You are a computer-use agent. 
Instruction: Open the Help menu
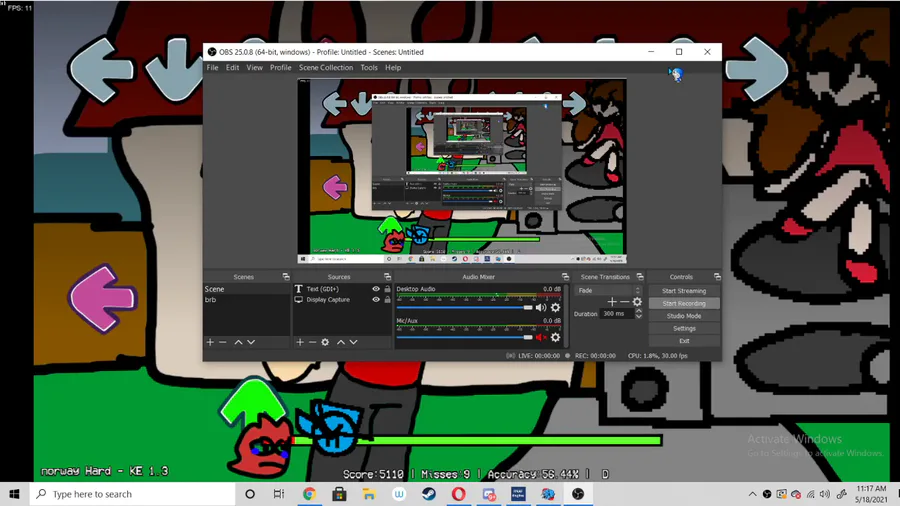pos(393,68)
